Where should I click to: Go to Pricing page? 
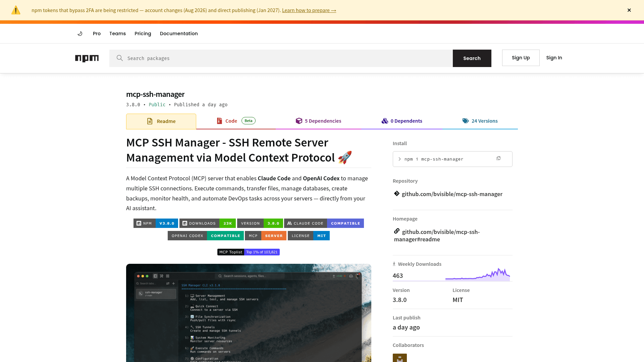pos(143,34)
